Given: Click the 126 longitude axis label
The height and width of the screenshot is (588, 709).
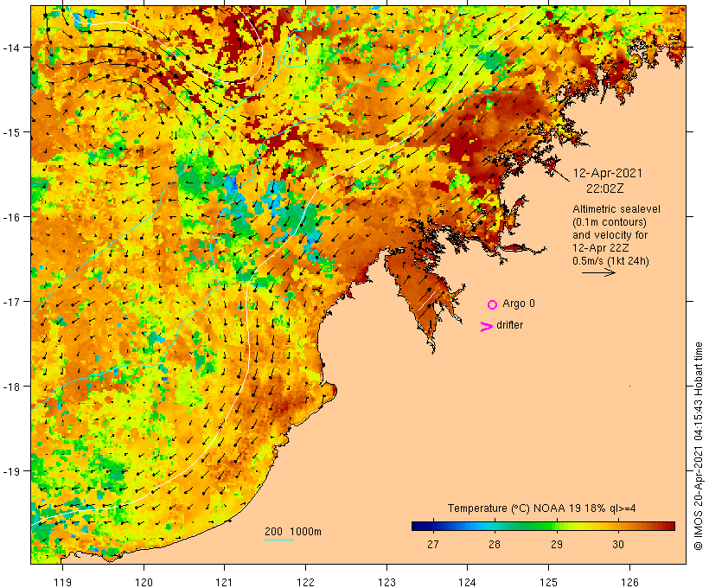Looking at the screenshot, I should click(x=629, y=582).
